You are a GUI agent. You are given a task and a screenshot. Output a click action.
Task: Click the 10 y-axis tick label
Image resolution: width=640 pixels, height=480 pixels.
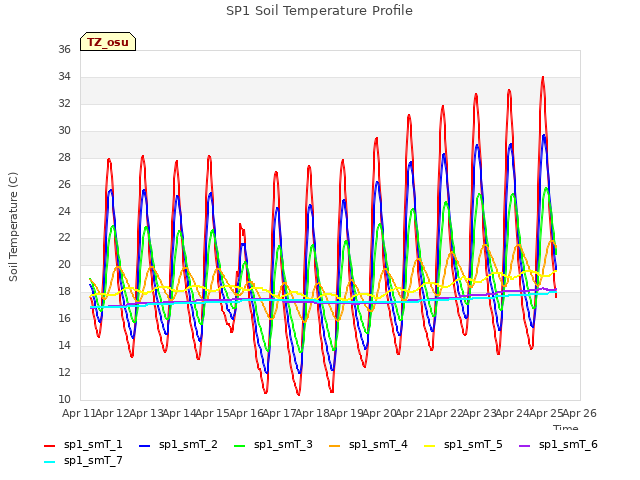point(64,399)
